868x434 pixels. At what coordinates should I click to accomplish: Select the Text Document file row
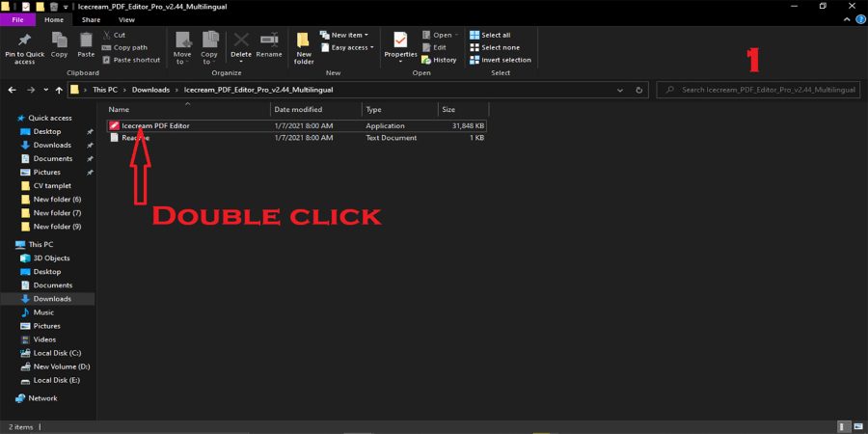(296, 138)
